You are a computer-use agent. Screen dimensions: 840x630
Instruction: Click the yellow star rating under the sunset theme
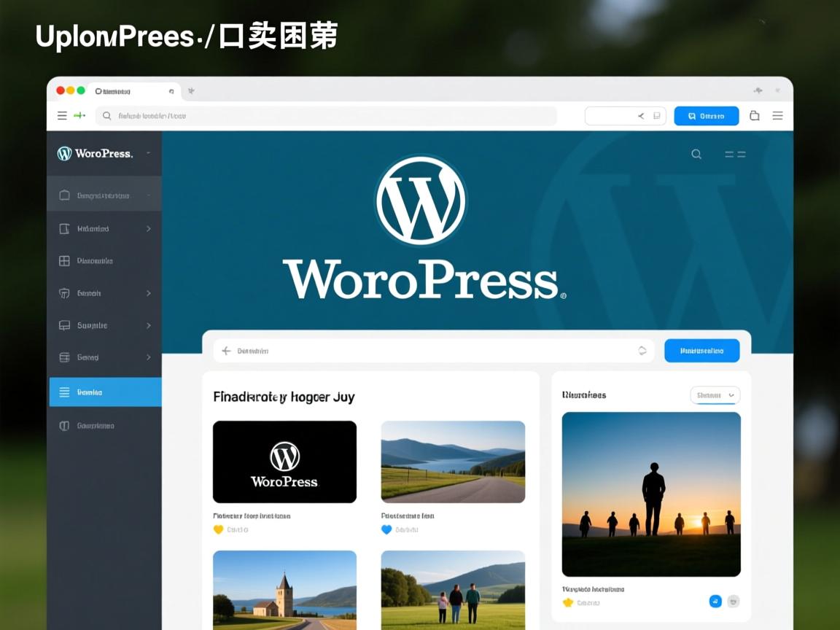tap(568, 602)
